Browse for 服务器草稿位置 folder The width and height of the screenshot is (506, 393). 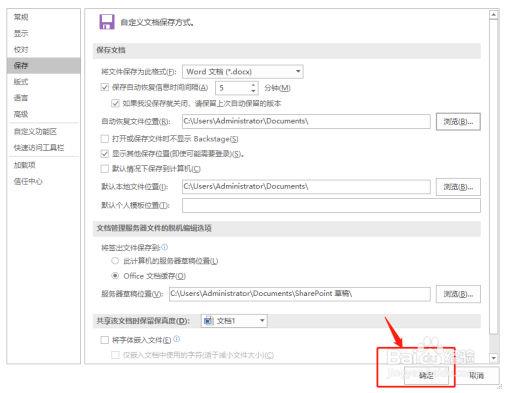pos(458,294)
